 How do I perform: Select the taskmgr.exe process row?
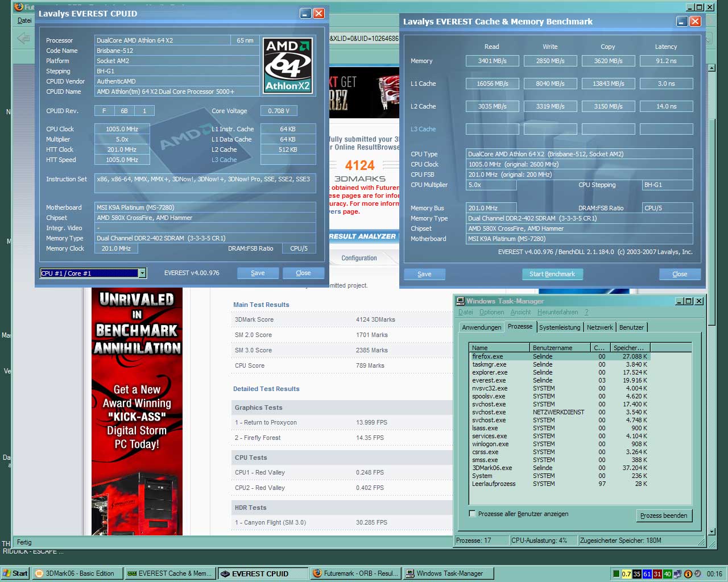point(560,364)
